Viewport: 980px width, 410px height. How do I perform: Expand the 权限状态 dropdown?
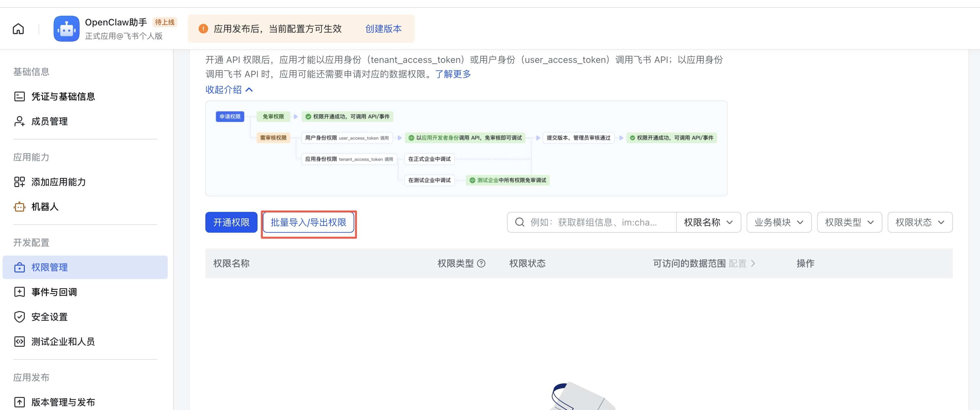(x=920, y=222)
